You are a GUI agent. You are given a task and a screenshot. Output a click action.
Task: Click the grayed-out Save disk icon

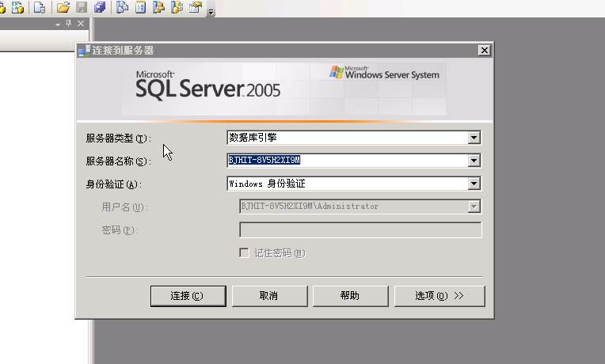[x=82, y=7]
